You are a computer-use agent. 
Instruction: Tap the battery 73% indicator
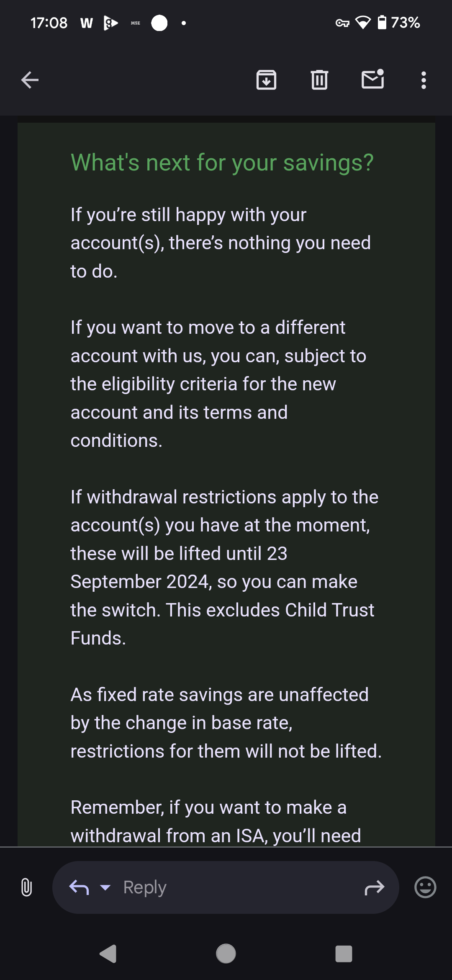point(398,23)
